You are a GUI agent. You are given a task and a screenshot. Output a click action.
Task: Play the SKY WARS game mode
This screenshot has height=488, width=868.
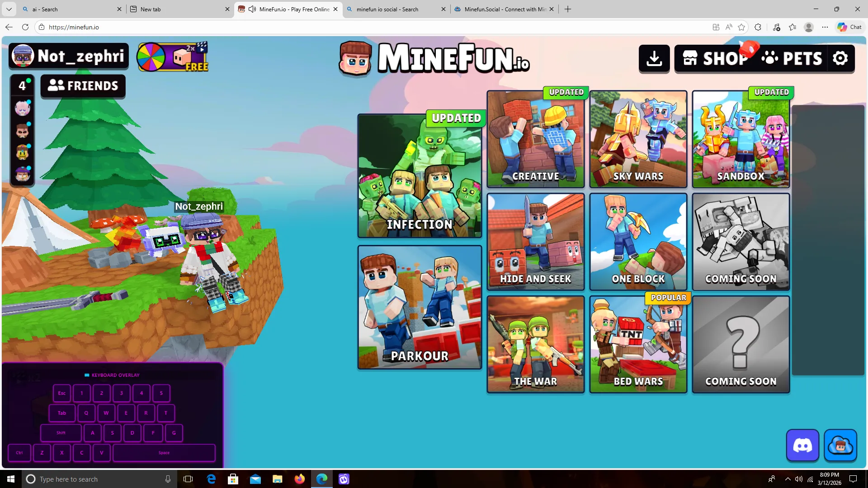click(x=638, y=139)
